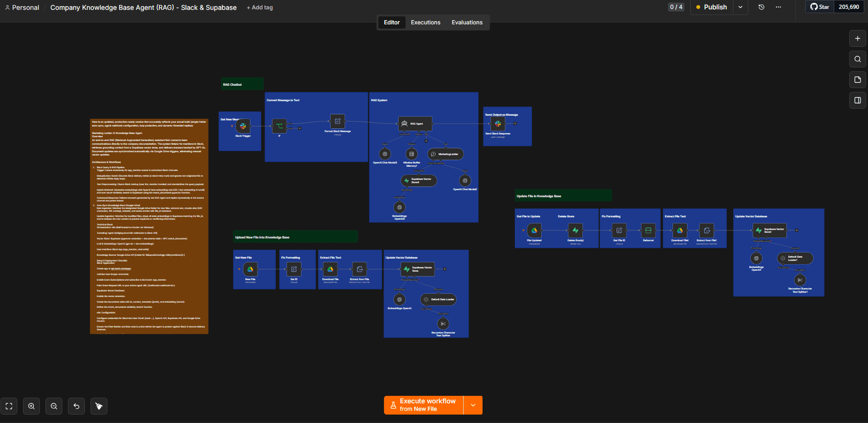Zoom out of the canvas

[x=54, y=406]
